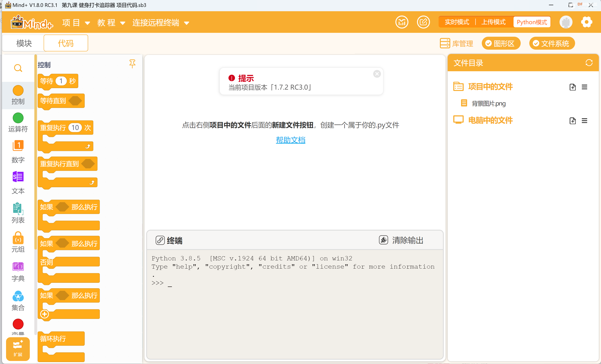Toggle the 文件系统 file system panel
The width and height of the screenshot is (601, 364).
552,43
